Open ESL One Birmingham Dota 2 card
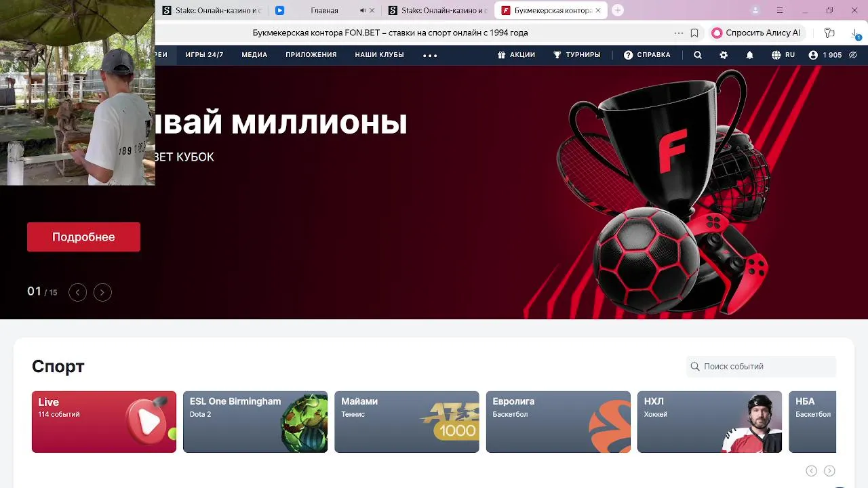The height and width of the screenshot is (488, 868). point(255,422)
